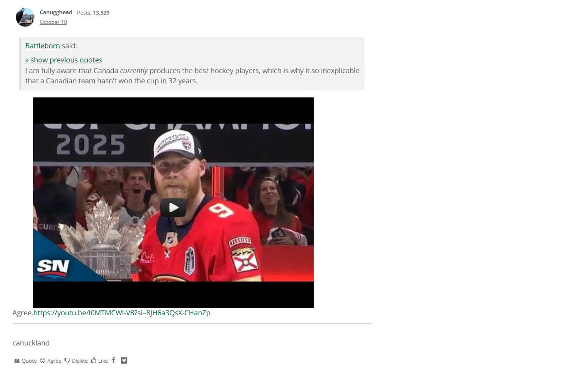This screenshot has height=368, width=588.
Task: Click the 2025 champions video thumbnail image
Action: 173,202
